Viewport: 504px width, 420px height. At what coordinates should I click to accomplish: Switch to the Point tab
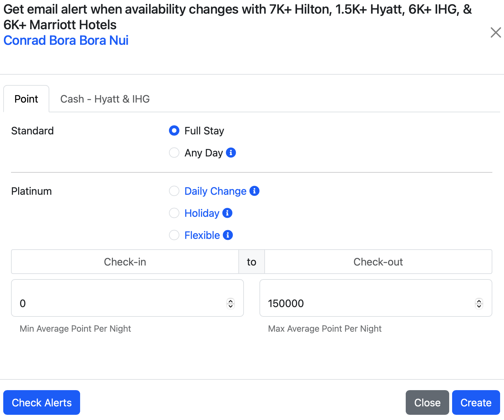[26, 99]
